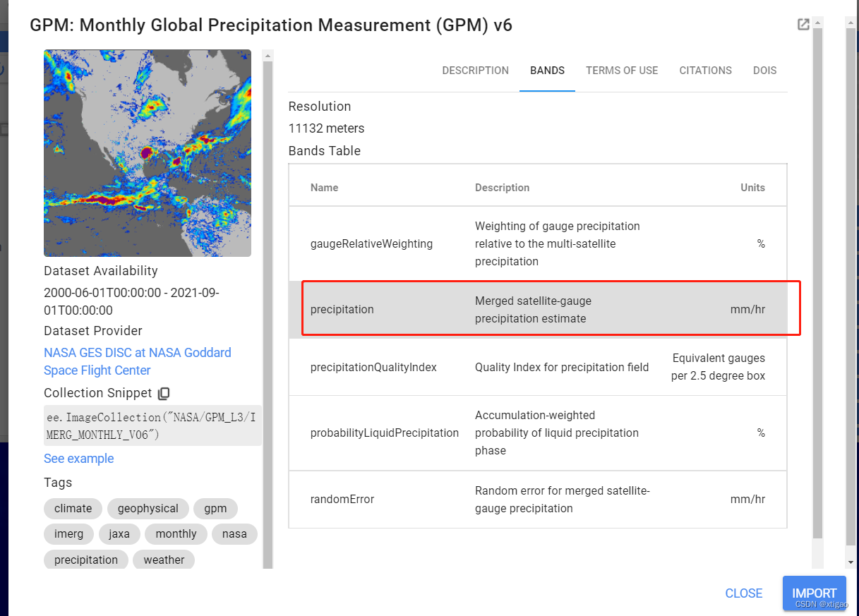This screenshot has width=859, height=616.
Task: Click the gpm tag
Action: [215, 508]
